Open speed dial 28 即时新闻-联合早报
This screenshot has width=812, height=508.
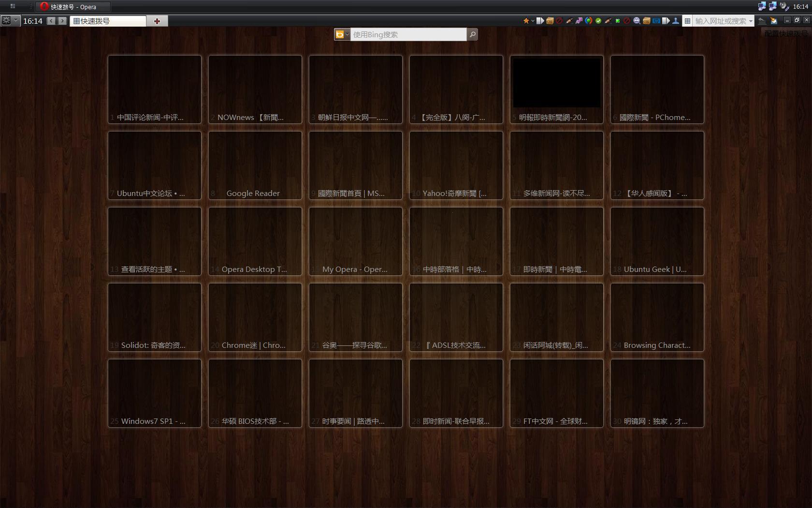tap(456, 393)
